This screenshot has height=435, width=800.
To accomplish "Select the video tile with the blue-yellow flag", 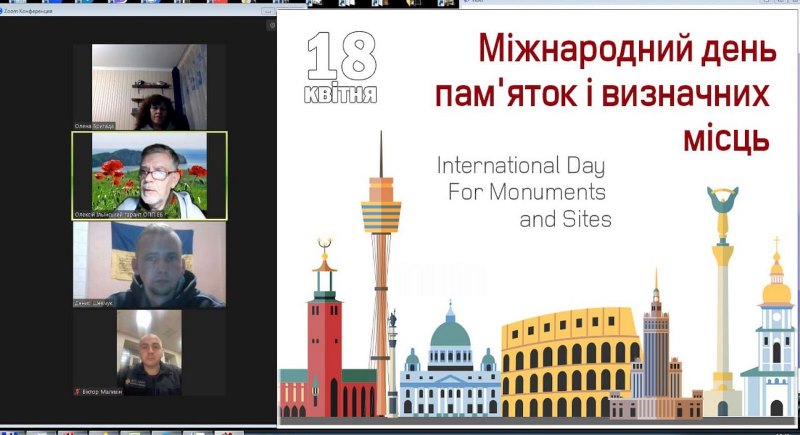I will [149, 264].
